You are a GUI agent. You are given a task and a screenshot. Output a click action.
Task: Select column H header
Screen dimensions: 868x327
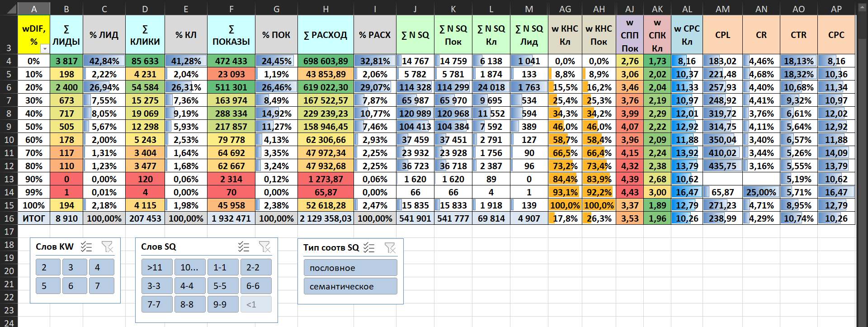[325, 9]
